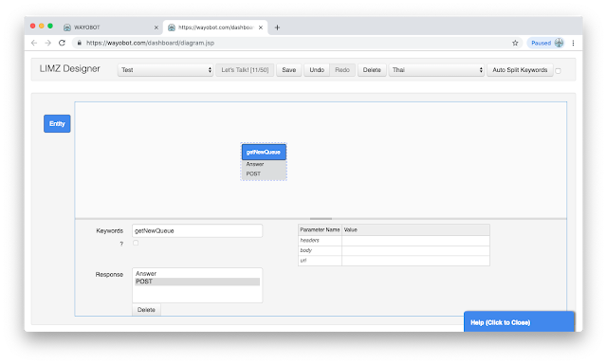Screen dimensions: 607x364
Task: Click the browser forward arrow
Action: coord(48,43)
